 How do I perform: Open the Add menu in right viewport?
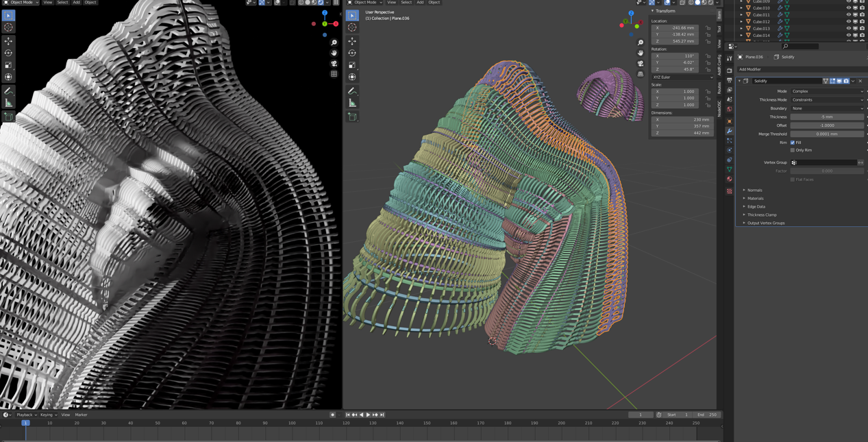tap(420, 3)
